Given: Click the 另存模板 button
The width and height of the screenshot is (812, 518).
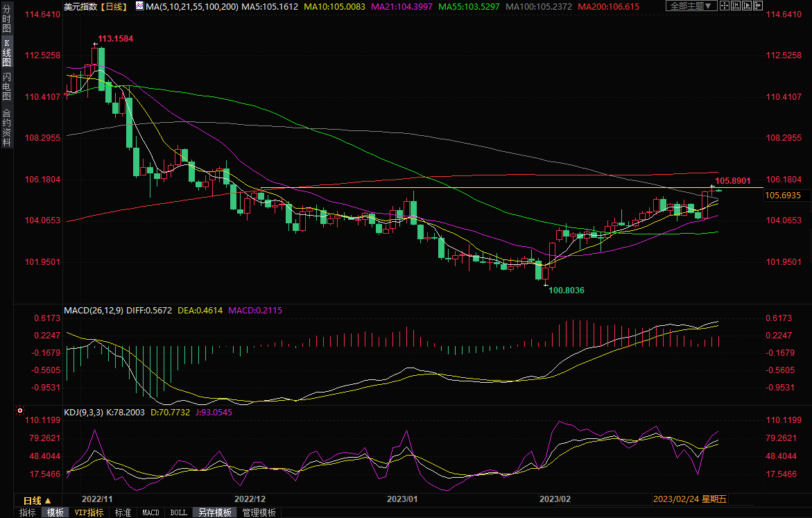Looking at the screenshot, I should (x=215, y=512).
